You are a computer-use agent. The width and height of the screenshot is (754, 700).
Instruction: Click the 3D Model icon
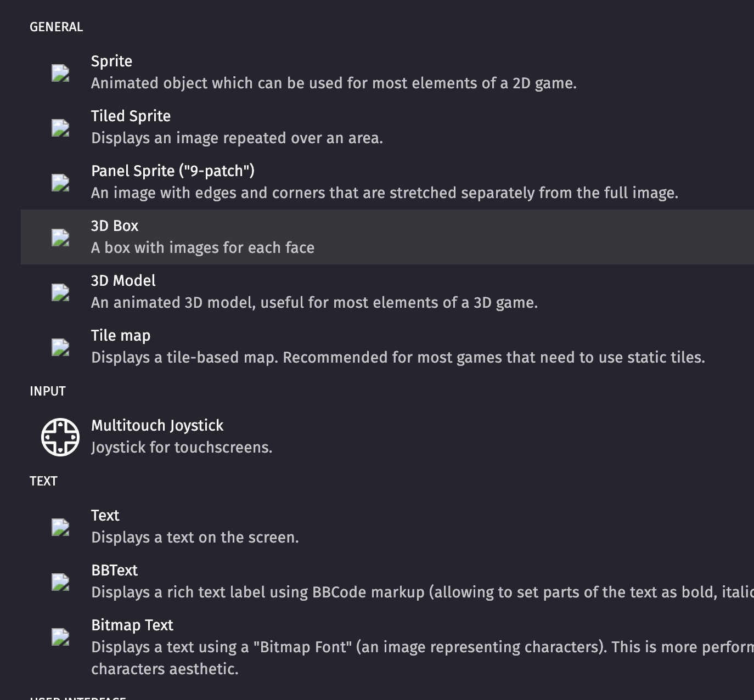tap(60, 292)
